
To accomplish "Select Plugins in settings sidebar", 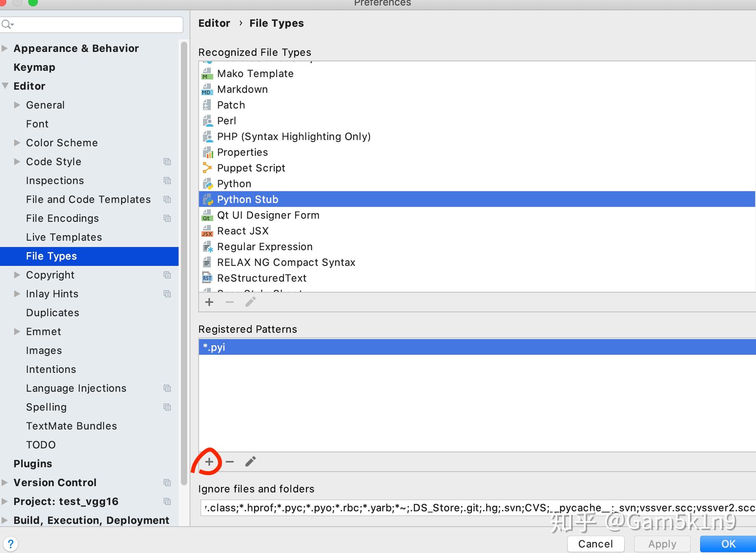I will (x=33, y=464).
